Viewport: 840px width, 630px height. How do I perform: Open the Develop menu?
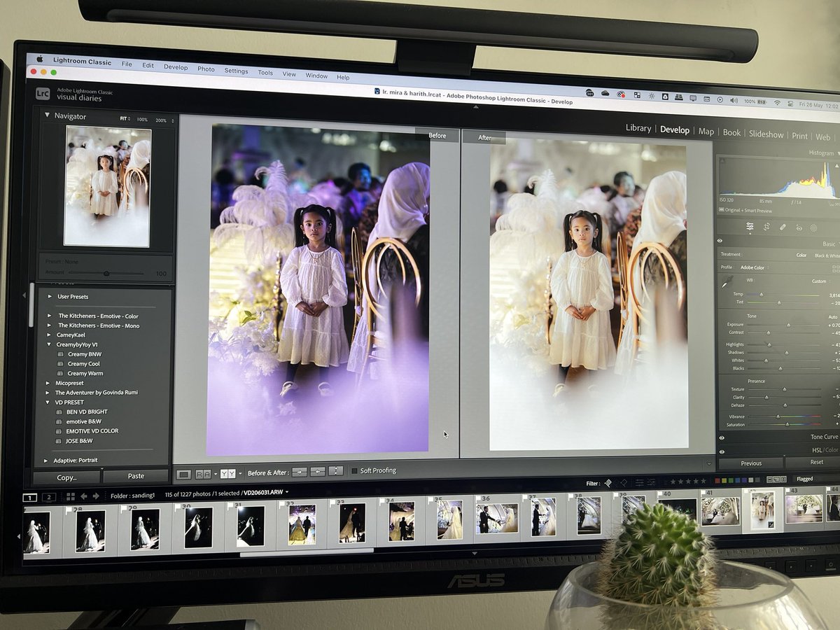click(x=176, y=67)
